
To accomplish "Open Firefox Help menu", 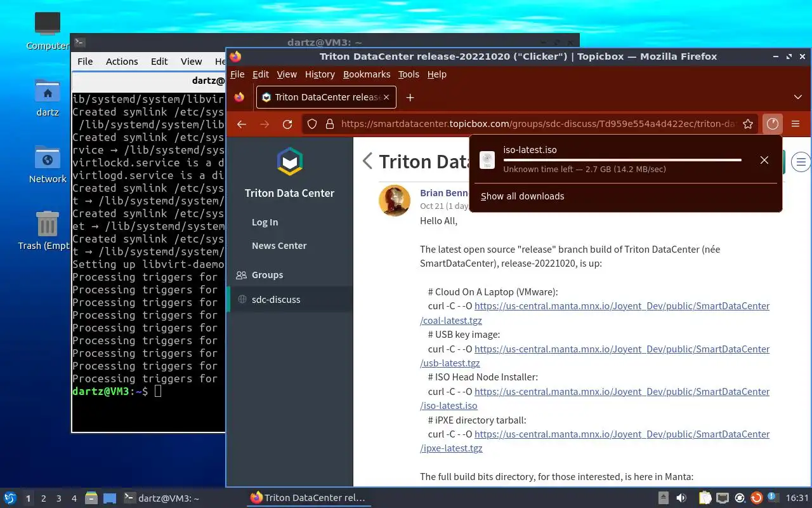I will point(437,74).
